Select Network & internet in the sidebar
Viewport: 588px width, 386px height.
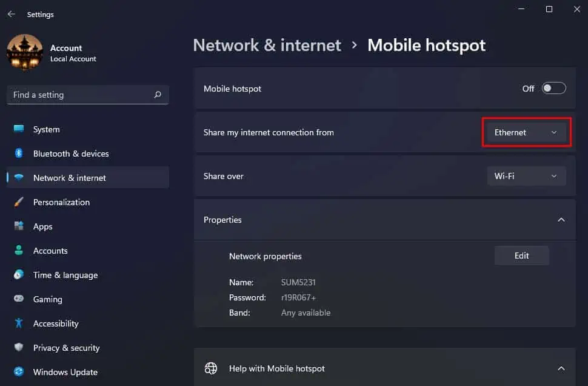coord(70,178)
